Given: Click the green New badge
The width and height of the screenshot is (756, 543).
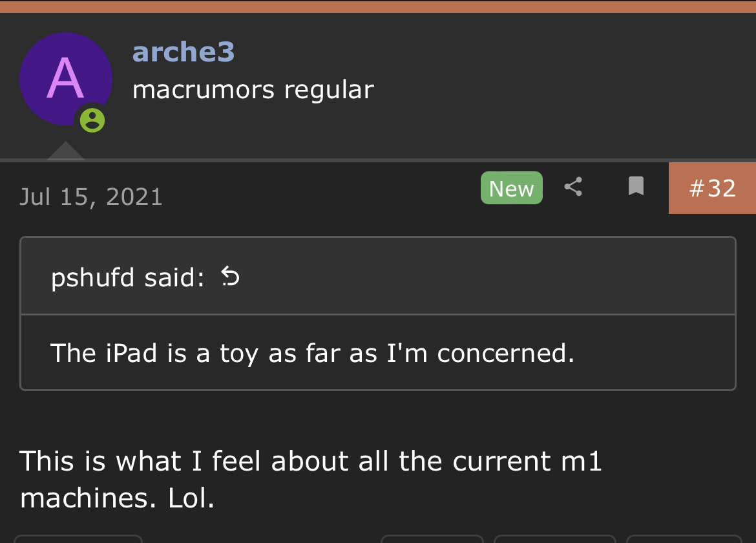Looking at the screenshot, I should point(512,188).
